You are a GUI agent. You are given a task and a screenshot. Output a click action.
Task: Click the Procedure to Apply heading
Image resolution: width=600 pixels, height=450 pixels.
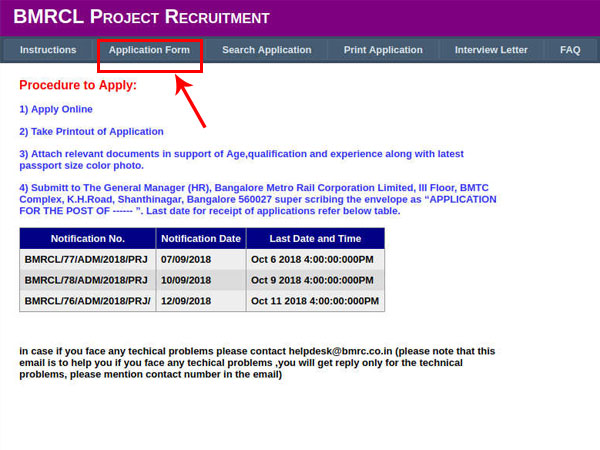pyautogui.click(x=78, y=85)
